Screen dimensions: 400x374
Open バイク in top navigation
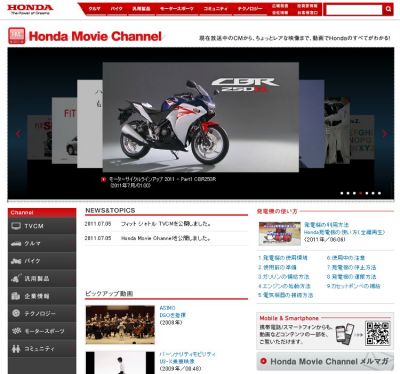(117, 9)
